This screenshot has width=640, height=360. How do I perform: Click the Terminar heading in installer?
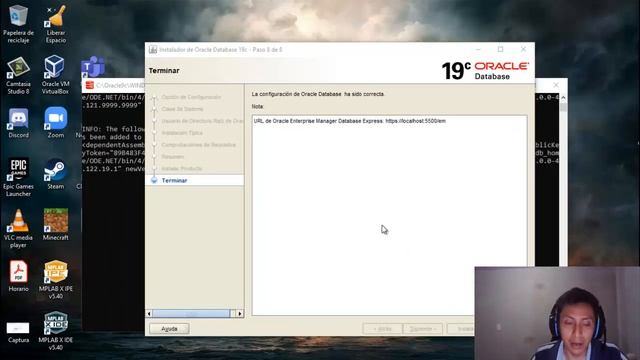tap(164, 71)
